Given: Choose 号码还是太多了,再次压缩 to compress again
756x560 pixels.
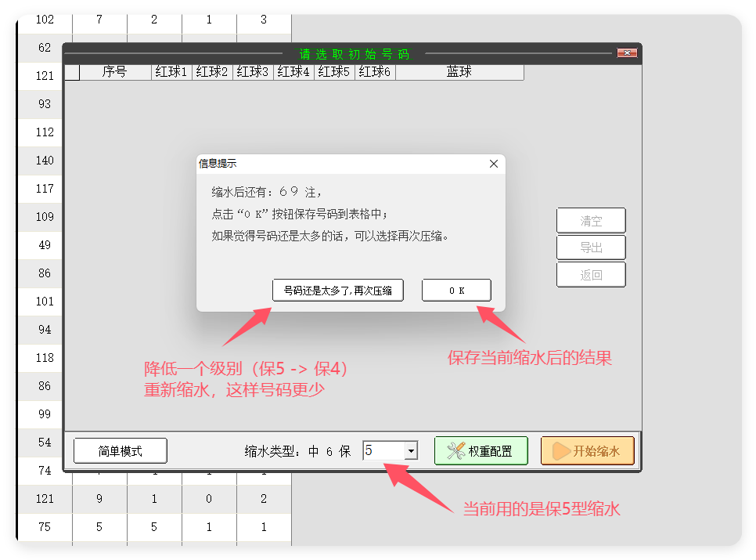Looking at the screenshot, I should coord(337,290).
